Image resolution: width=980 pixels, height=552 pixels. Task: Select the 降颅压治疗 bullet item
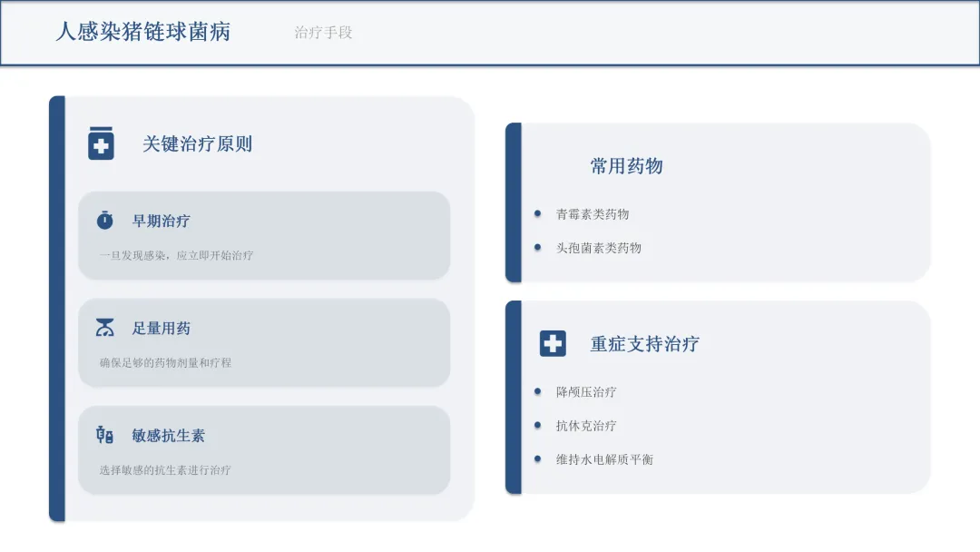tap(586, 392)
